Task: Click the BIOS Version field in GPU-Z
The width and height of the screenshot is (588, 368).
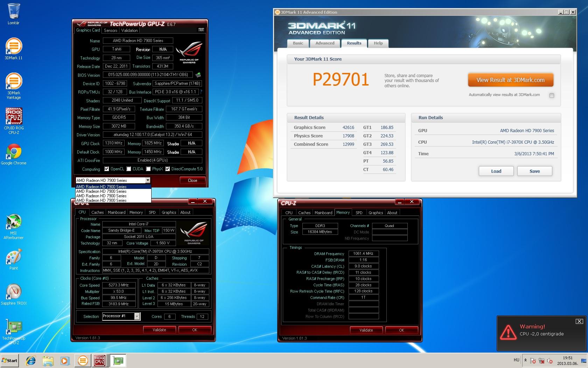Action: (148, 75)
